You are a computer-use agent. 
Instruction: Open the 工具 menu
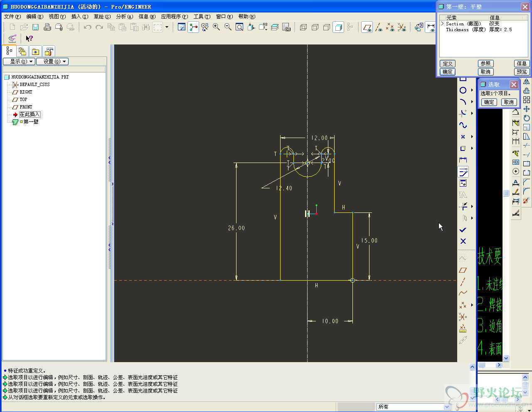click(202, 17)
